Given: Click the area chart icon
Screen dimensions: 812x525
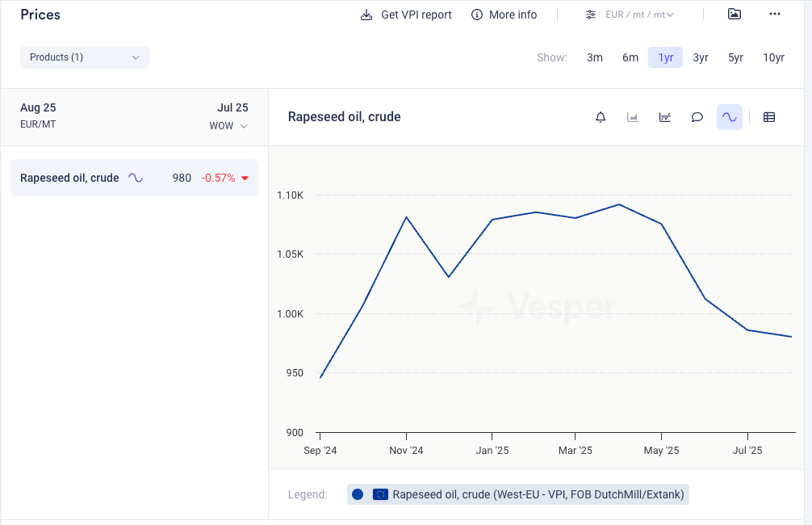Looking at the screenshot, I should pyautogui.click(x=633, y=117).
